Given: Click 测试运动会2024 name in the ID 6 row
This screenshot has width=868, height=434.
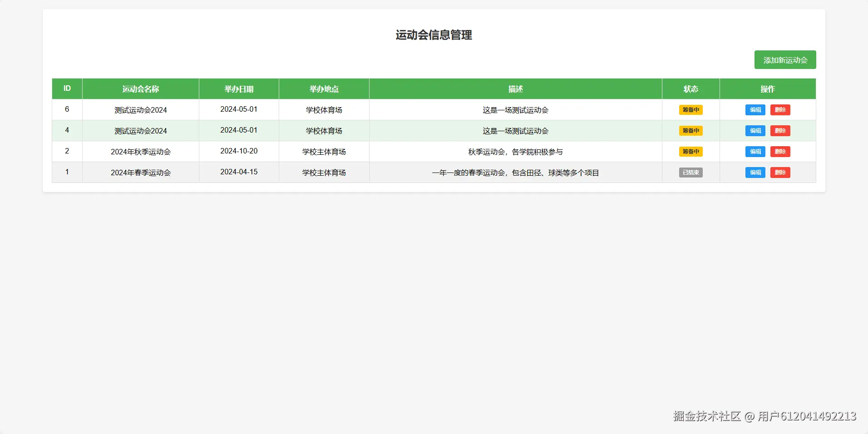Looking at the screenshot, I should 141,110.
